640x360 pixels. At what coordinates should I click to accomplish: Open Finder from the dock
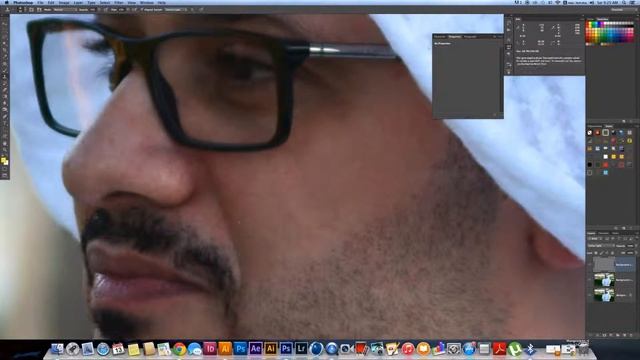point(57,349)
